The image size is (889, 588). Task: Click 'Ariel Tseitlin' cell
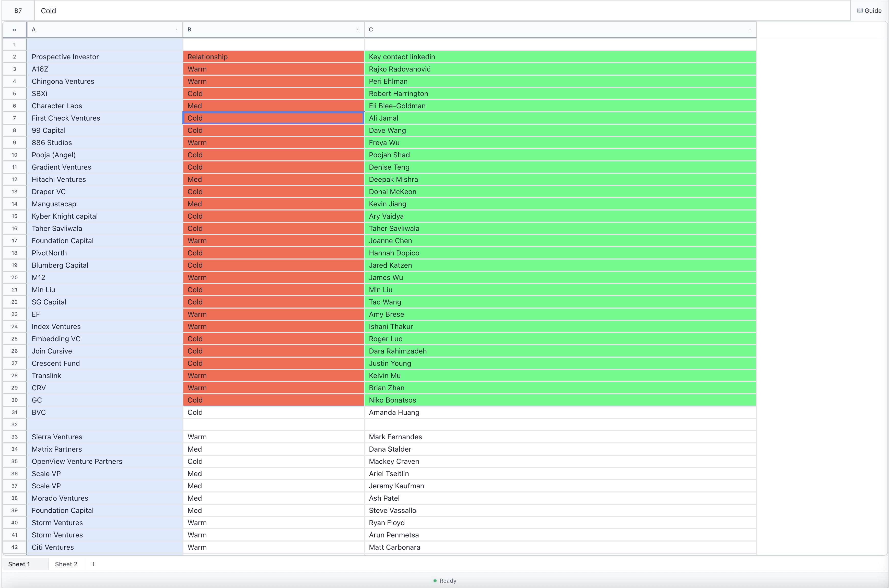(560, 474)
